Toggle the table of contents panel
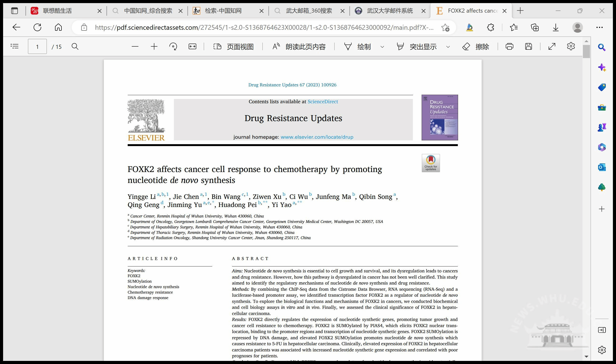616x364 pixels. point(15,46)
